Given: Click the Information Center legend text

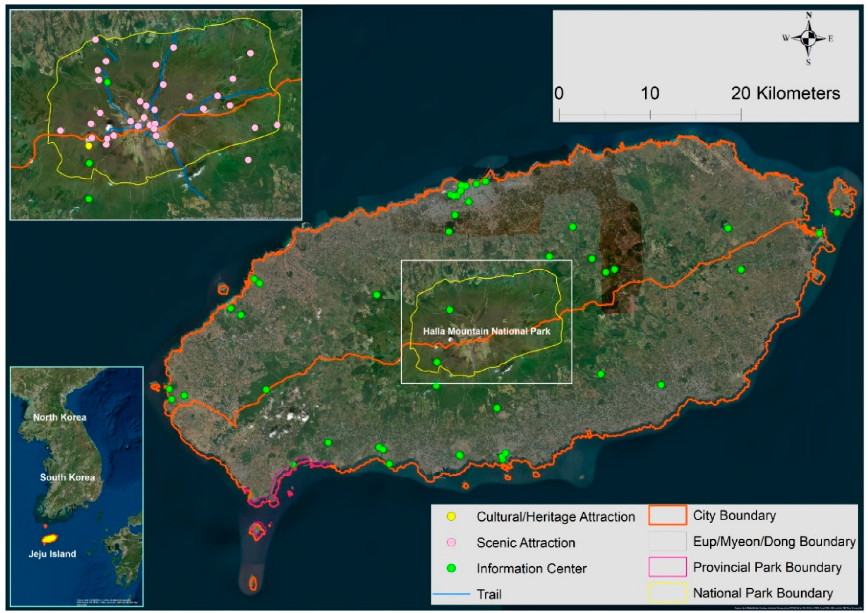Looking at the screenshot, I should tap(532, 569).
